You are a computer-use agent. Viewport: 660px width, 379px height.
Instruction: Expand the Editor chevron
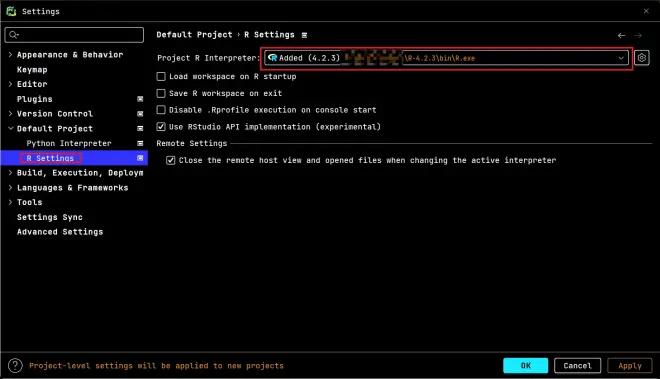coord(11,84)
